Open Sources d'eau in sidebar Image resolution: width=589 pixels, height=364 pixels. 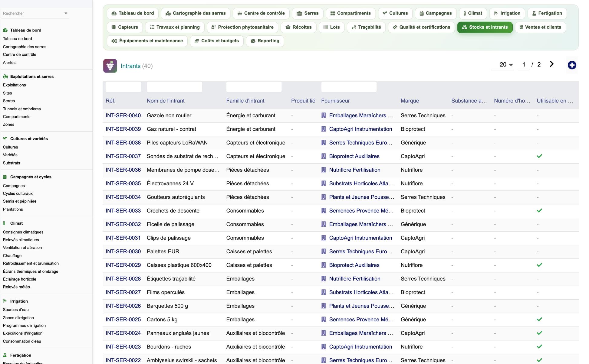pos(16,310)
